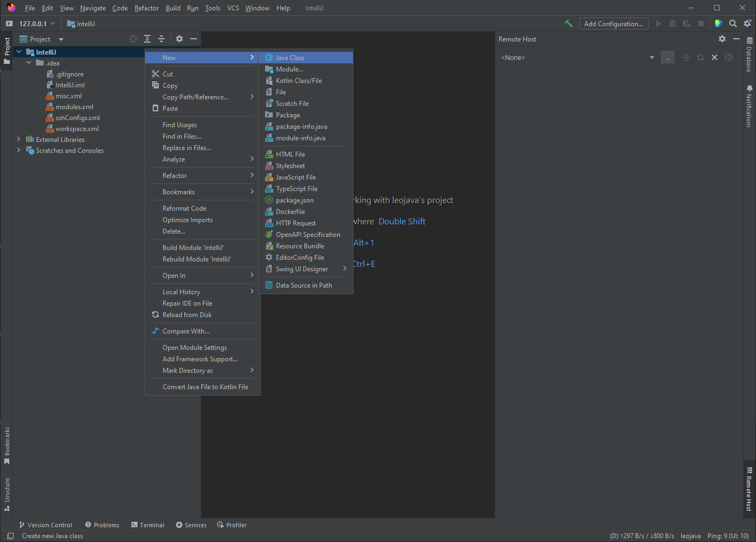The height and width of the screenshot is (542, 756).
Task: Select Kotlin Class/File in New submenu
Action: tap(306, 80)
